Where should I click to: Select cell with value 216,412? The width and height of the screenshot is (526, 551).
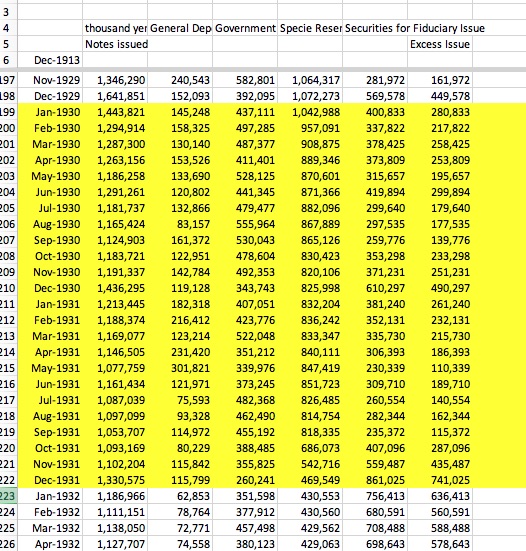(x=180, y=320)
